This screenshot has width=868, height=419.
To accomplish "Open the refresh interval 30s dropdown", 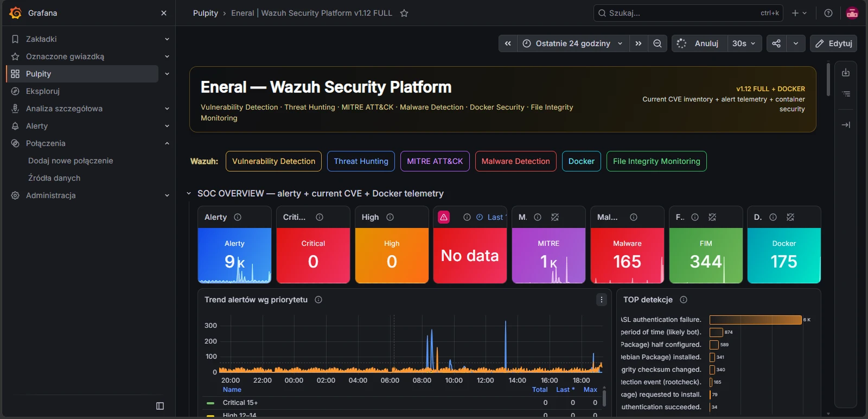I will (744, 43).
